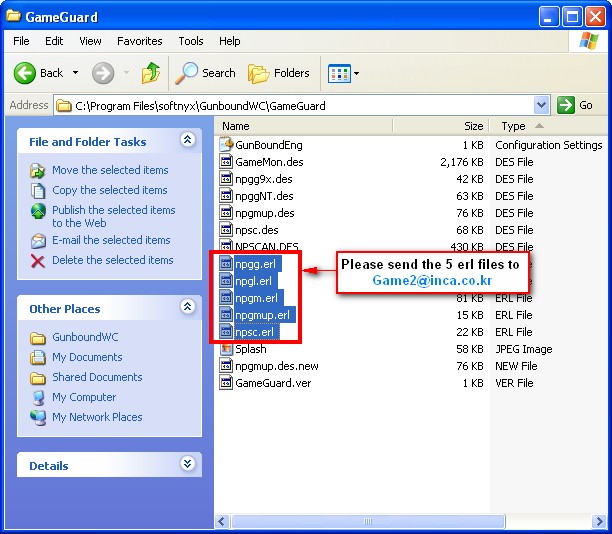
Task: Open the File menu
Action: click(21, 41)
